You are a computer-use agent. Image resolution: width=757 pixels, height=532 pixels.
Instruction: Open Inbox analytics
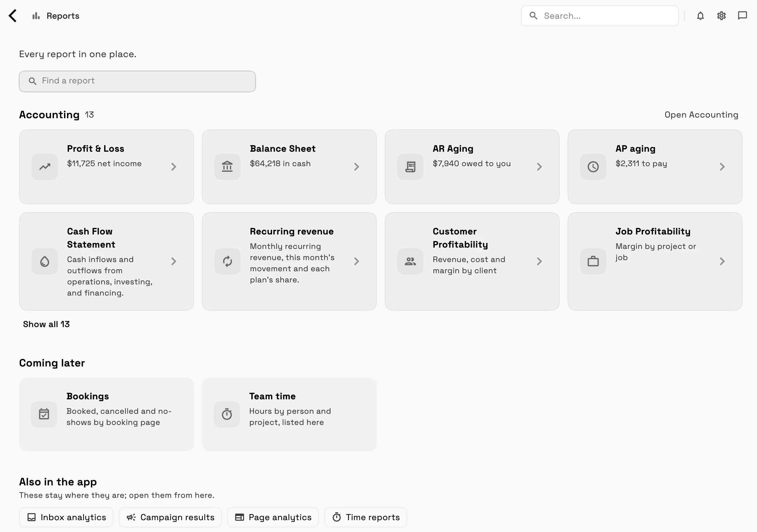coord(66,517)
